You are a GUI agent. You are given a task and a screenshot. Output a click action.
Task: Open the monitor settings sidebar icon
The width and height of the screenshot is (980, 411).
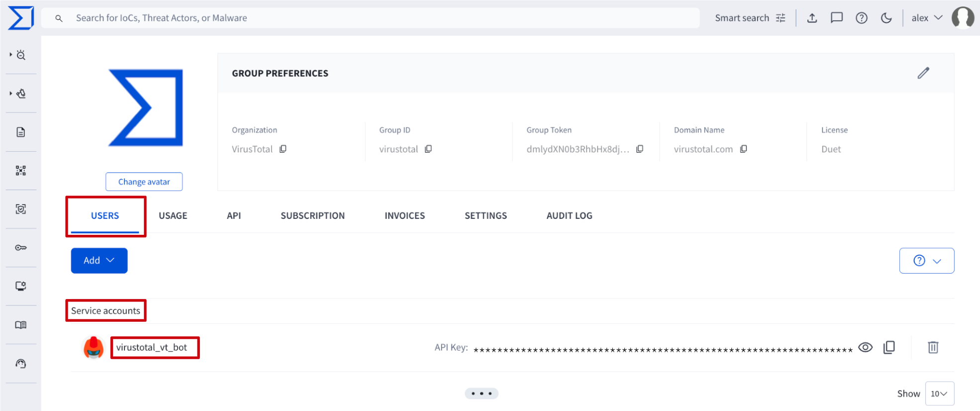coord(21,286)
